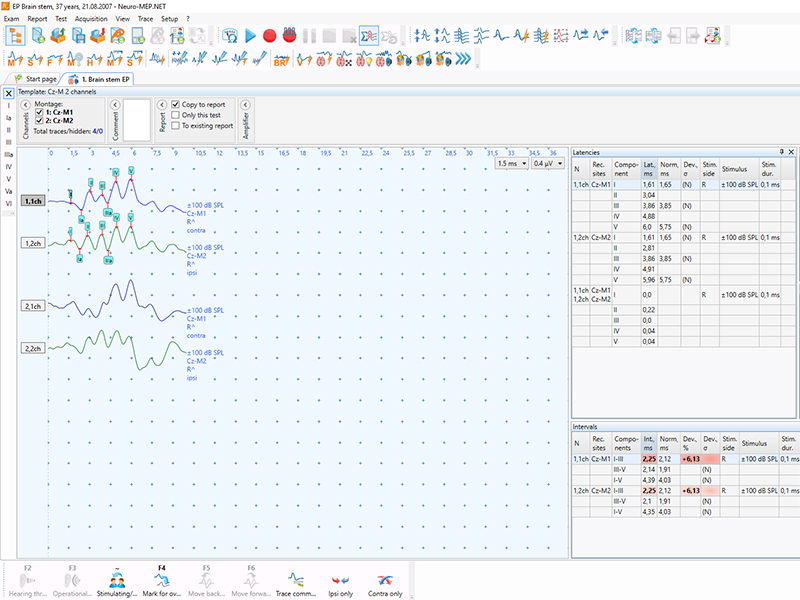Select the 1,1ch trace label
The height and width of the screenshot is (600, 800).
tap(33, 201)
